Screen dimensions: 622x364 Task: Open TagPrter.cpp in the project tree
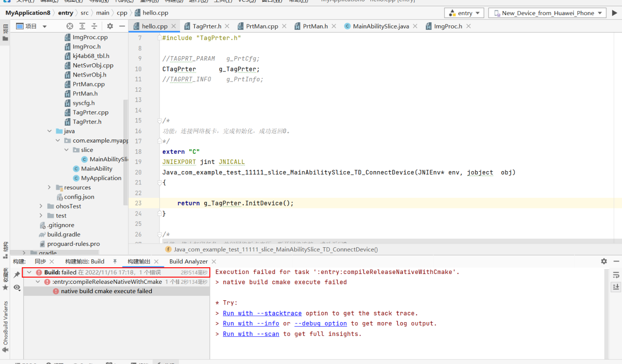pos(90,112)
